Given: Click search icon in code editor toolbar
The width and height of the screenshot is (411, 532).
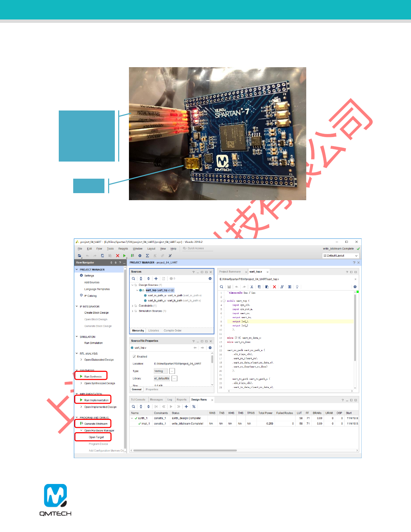Looking at the screenshot, I should click(222, 287).
